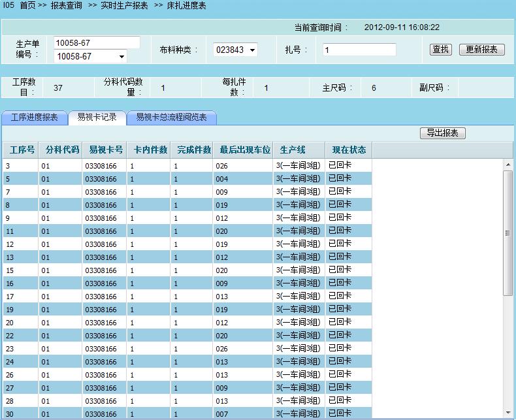Click the 现在状态 column header
The image size is (516, 420).
tap(349, 150)
